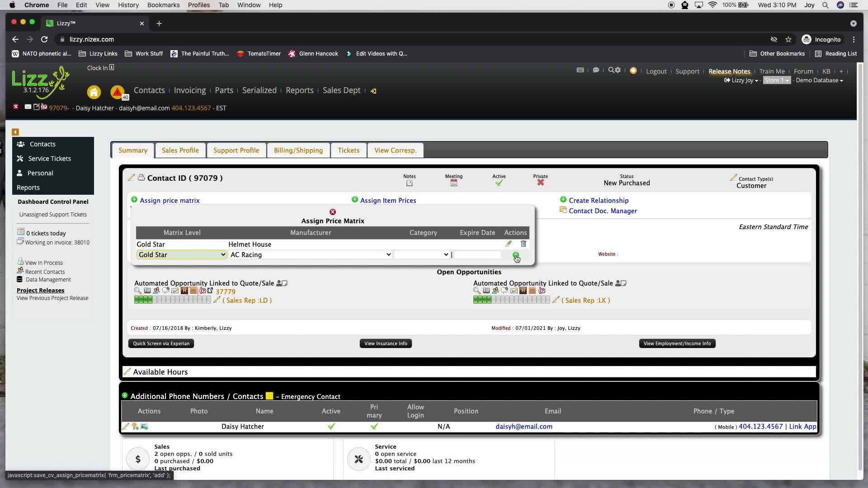Viewport: 868px width, 488px height.
Task: Click the Notes icon
Action: (x=409, y=183)
